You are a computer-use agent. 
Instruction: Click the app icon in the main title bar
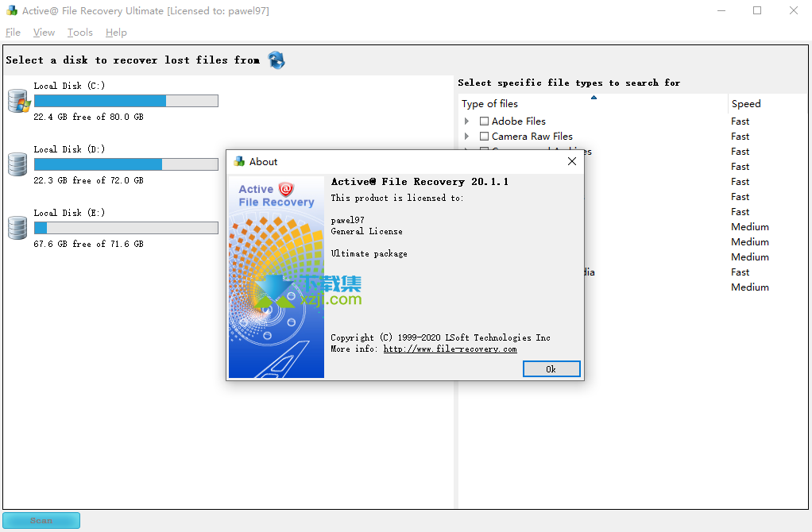(11, 10)
